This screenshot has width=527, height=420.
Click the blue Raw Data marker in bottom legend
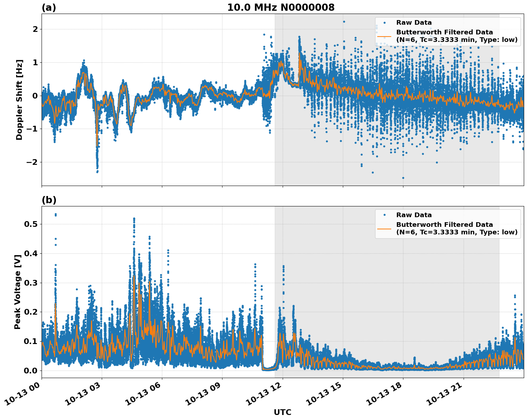(384, 215)
